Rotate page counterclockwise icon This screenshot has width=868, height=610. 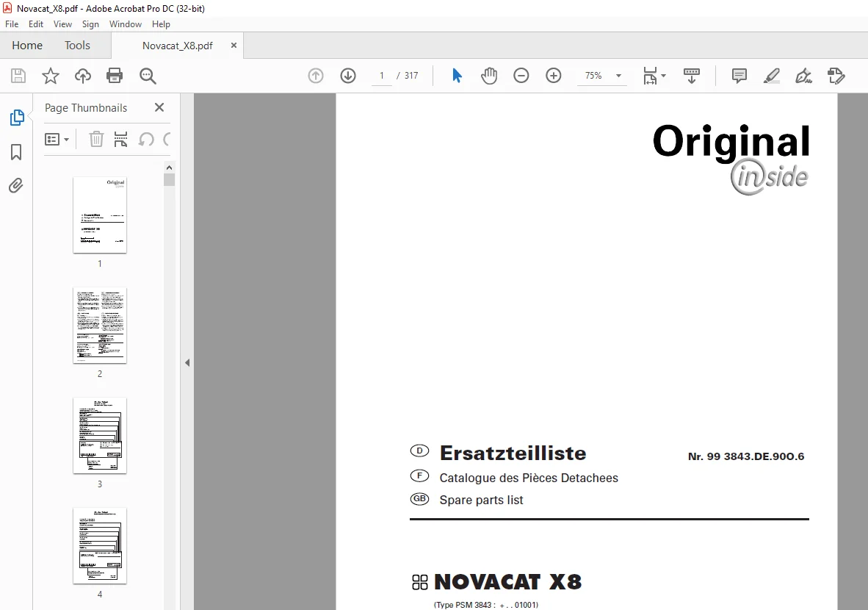pos(146,139)
